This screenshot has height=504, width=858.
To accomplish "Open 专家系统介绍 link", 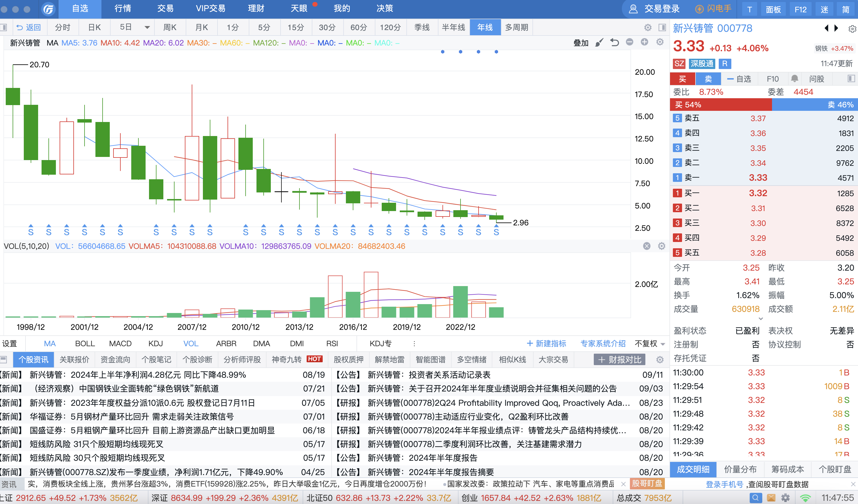I will [x=603, y=344].
